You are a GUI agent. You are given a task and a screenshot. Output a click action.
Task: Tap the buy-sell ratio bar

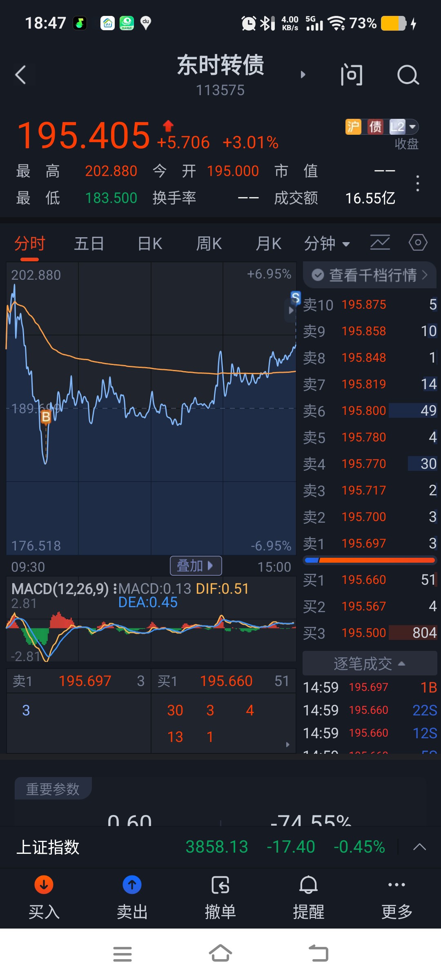tap(370, 560)
